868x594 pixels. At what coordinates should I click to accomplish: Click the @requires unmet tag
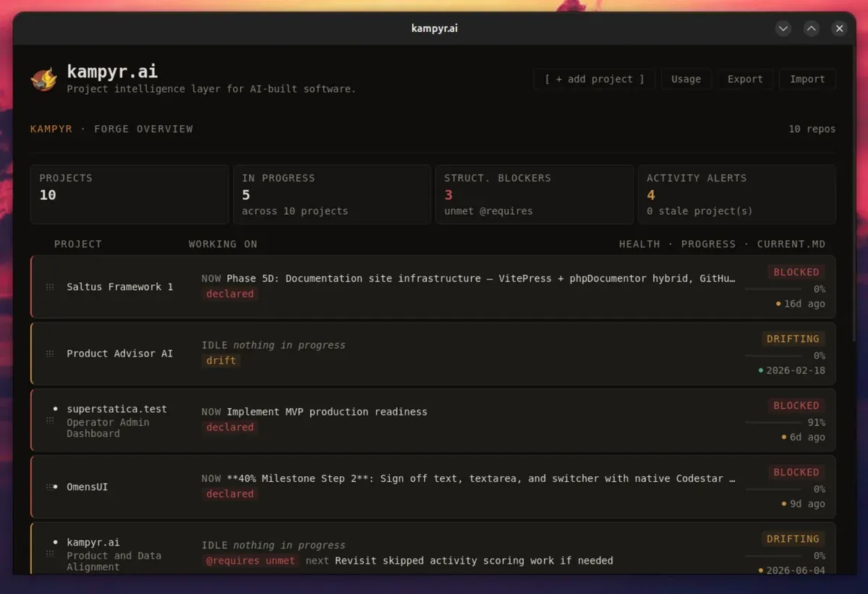pos(250,560)
